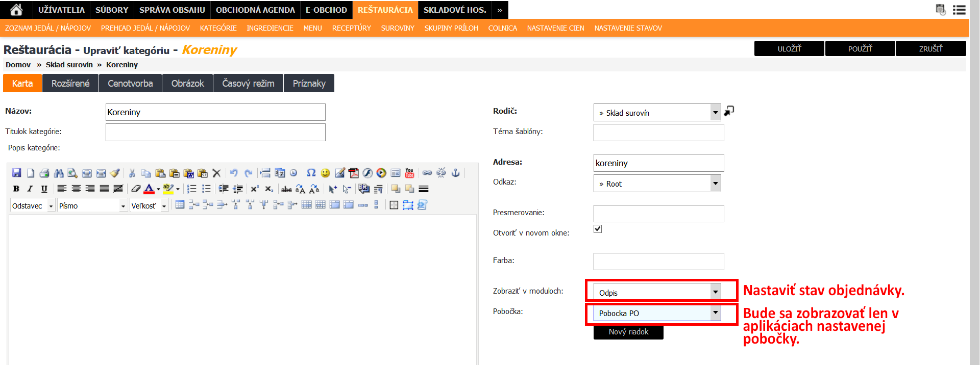This screenshot has height=365, width=980.
Task: Expand the Pobočka dropdown
Action: click(x=715, y=312)
